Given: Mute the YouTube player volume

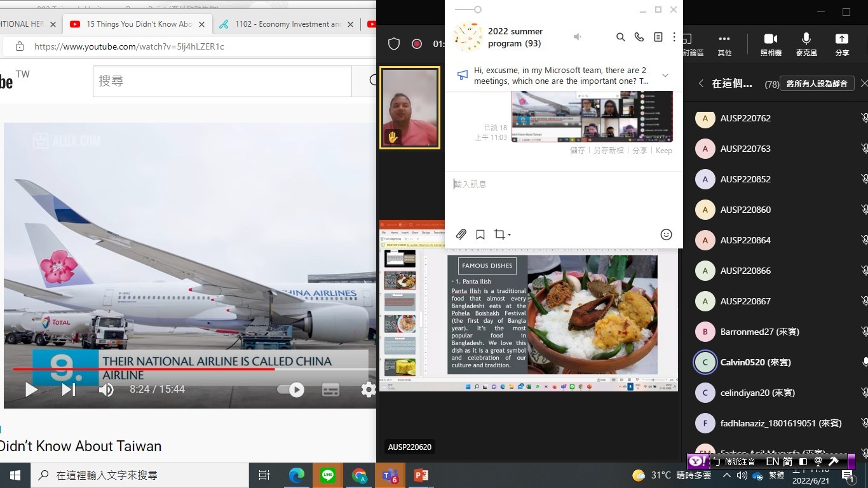Looking at the screenshot, I should pos(106,390).
